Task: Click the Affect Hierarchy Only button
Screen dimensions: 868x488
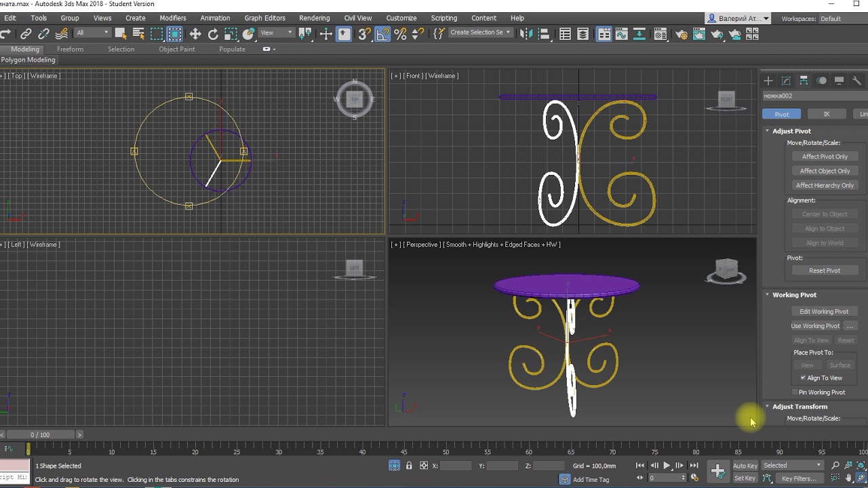Action: (825, 185)
